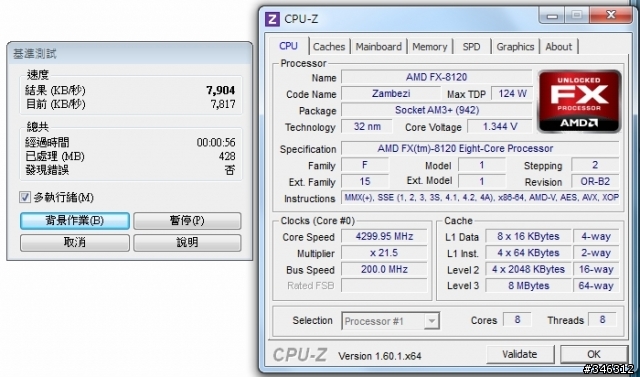Screen dimensions: 640x377
Task: Click the Bus Speed value 200.0 MHz
Action: coord(384,269)
